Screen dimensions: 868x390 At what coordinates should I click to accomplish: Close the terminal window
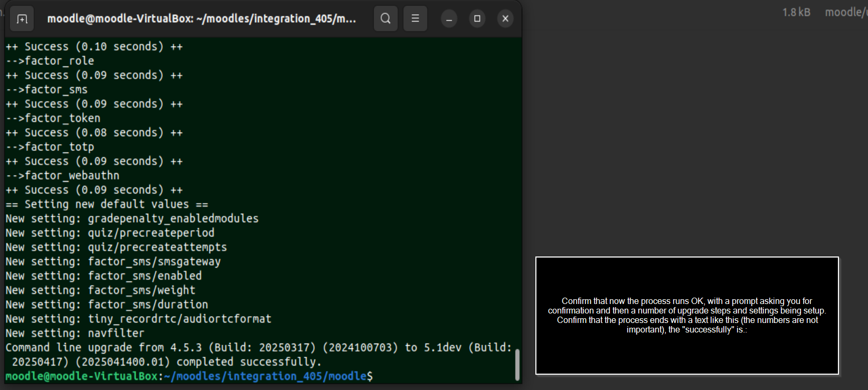(505, 19)
